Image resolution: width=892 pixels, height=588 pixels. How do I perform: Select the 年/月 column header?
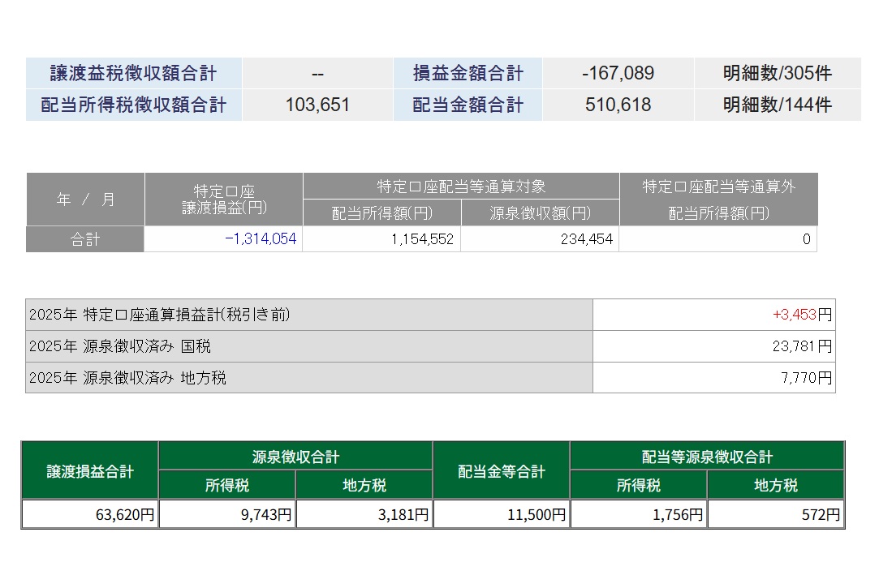[x=85, y=200]
